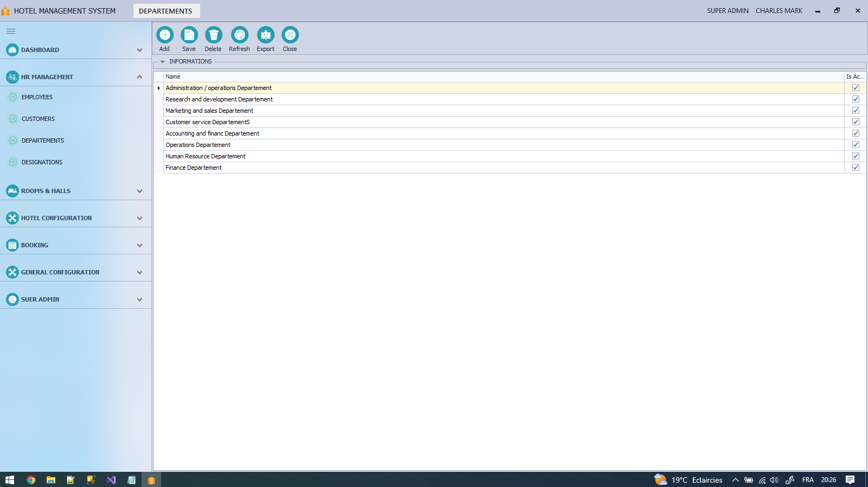The height and width of the screenshot is (487, 868).
Task: Open Customers in HR Management
Action: point(38,119)
